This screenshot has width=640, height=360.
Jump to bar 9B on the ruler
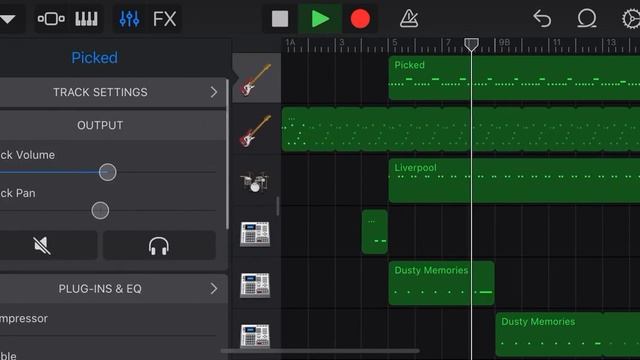coord(504,42)
